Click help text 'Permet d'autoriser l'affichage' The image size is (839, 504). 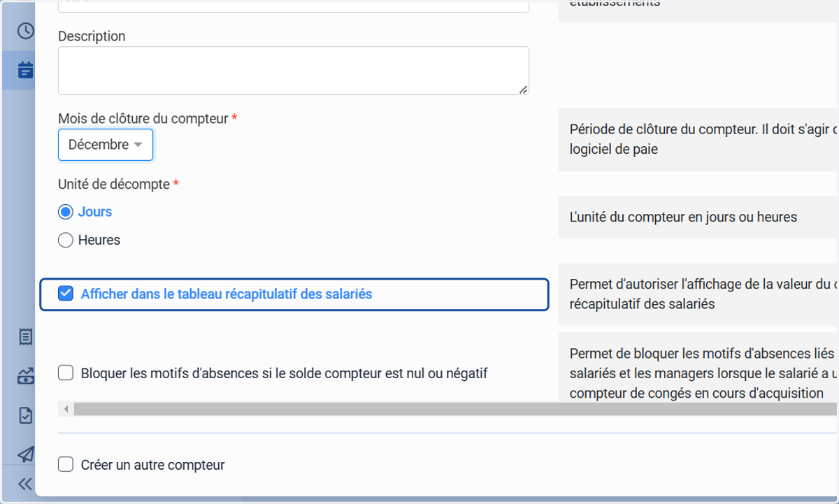tap(704, 294)
